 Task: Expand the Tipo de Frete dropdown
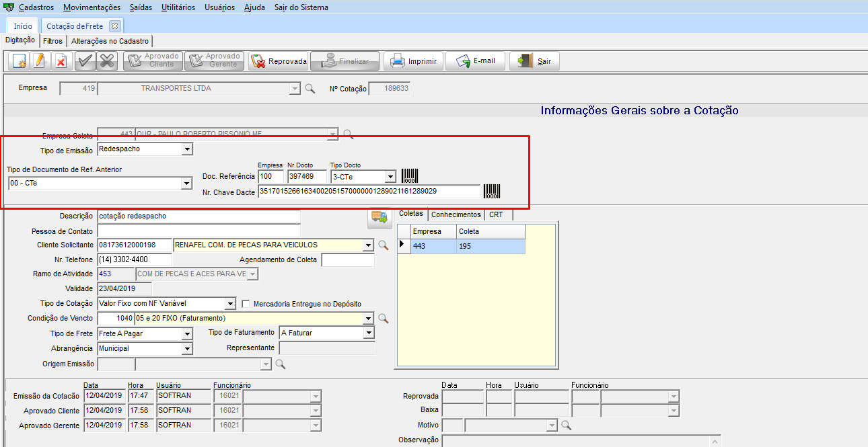coord(187,334)
